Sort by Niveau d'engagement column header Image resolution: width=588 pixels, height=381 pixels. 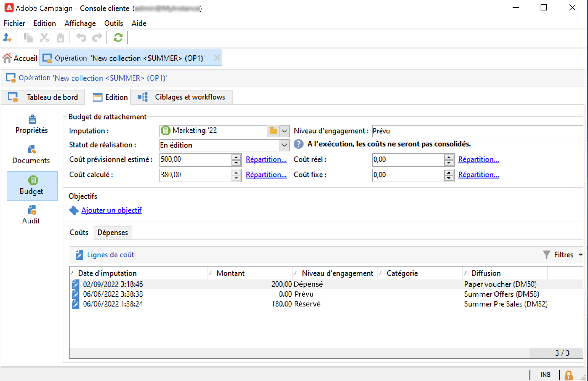coord(335,273)
